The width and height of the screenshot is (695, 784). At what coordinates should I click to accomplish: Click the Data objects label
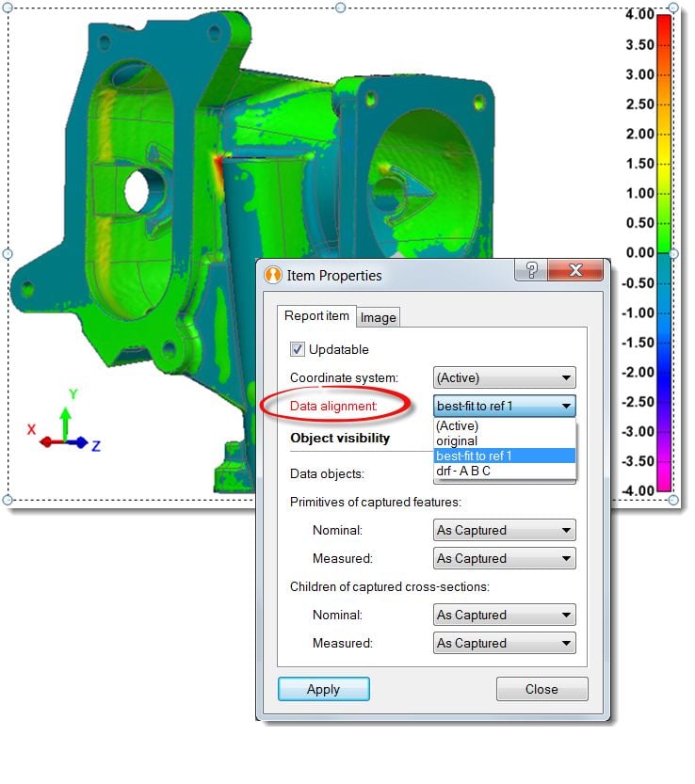pos(327,474)
